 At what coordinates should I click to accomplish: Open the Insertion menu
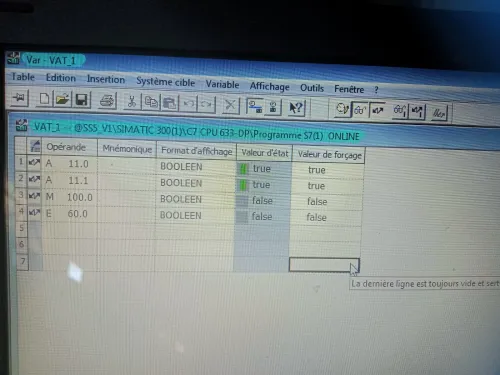[x=106, y=79]
